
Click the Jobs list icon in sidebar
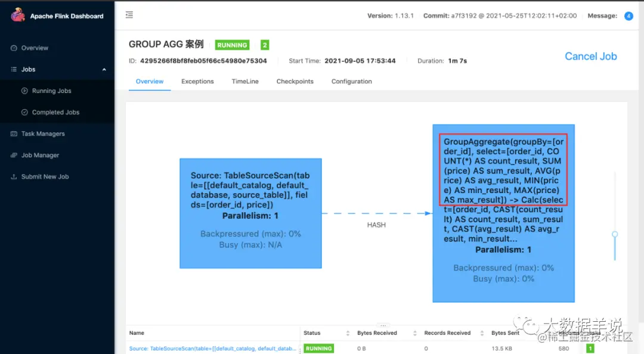click(14, 69)
